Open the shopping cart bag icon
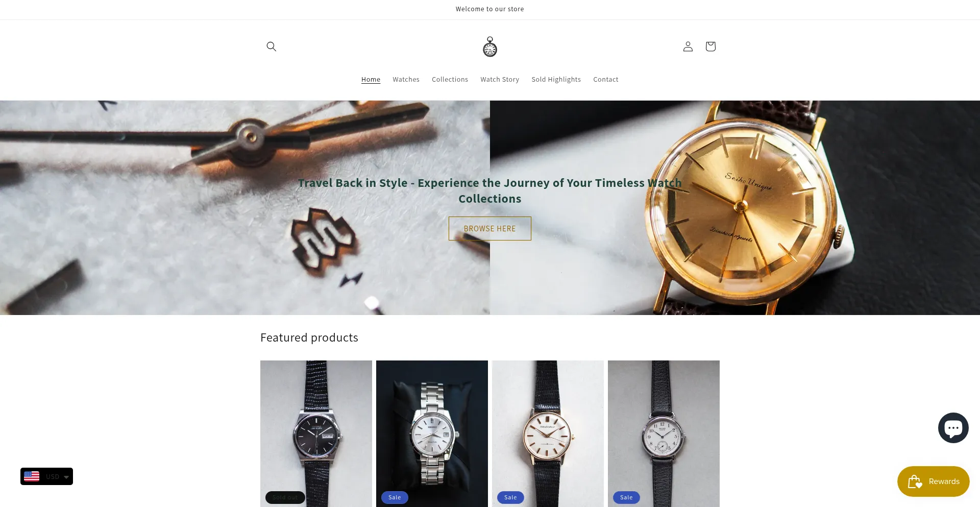Screen dimensions: 980x507 click(x=710, y=46)
